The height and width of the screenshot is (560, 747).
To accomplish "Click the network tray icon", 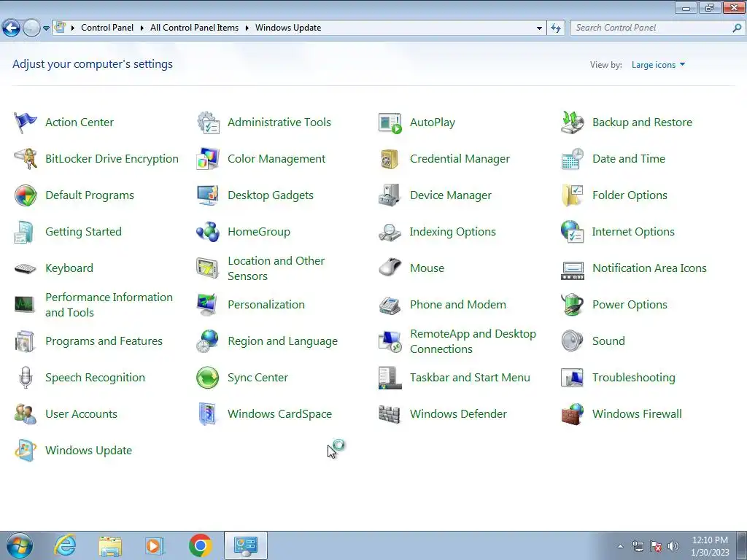I will tap(638, 546).
